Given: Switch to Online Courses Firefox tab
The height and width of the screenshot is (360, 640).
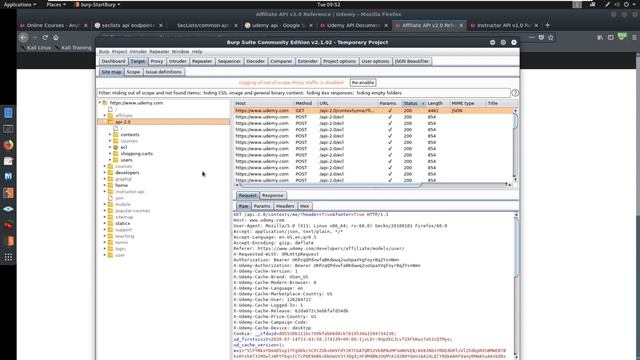Looking at the screenshot, I should coord(53,25).
